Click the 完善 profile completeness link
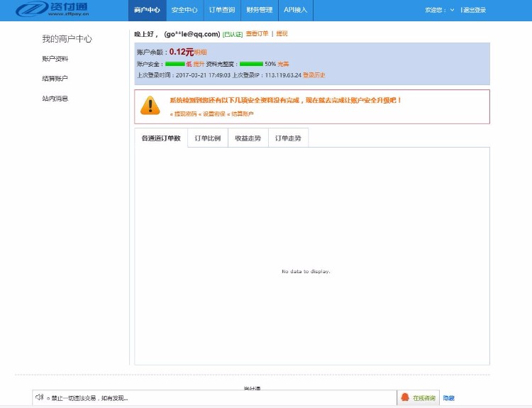Viewport: 532px width, 408px height. (x=283, y=64)
